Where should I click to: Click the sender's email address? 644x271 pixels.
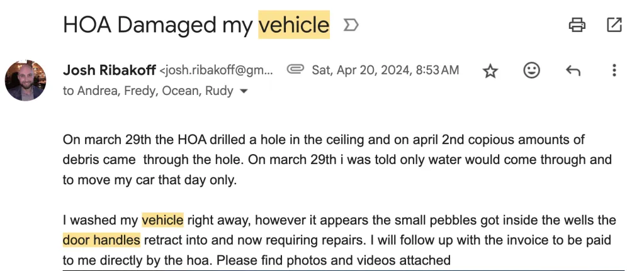pyautogui.click(x=218, y=70)
